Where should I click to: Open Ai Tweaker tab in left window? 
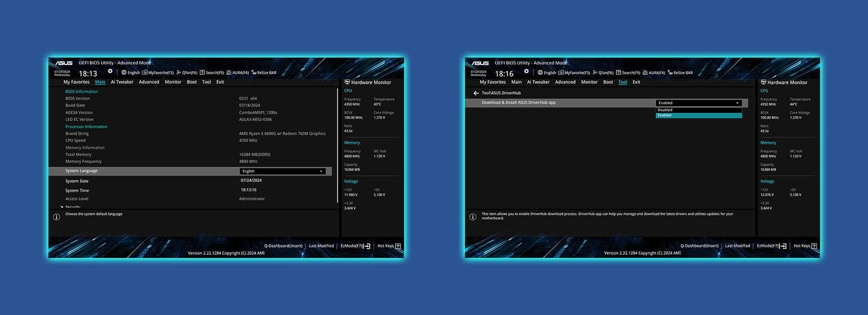[x=122, y=82]
